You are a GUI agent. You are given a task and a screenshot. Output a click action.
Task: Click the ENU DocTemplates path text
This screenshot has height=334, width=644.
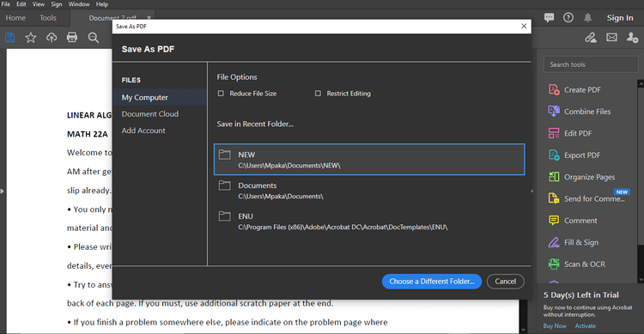point(343,228)
